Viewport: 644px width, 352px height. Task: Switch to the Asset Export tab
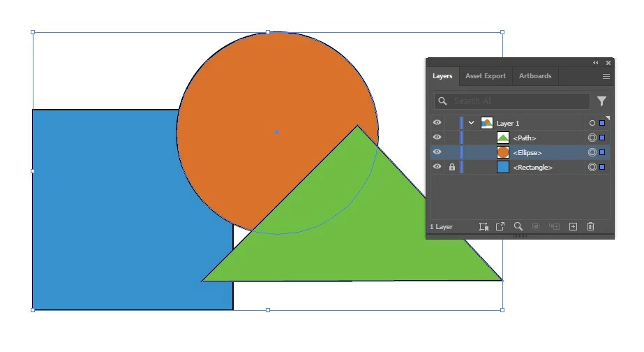coord(486,76)
